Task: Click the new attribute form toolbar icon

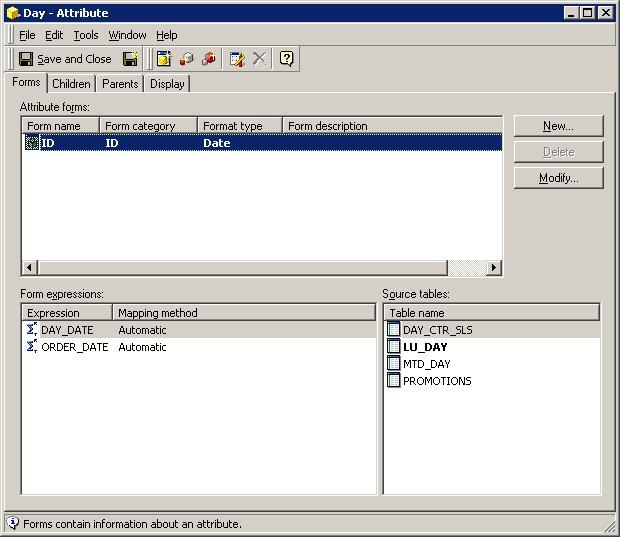Action: [x=164, y=59]
